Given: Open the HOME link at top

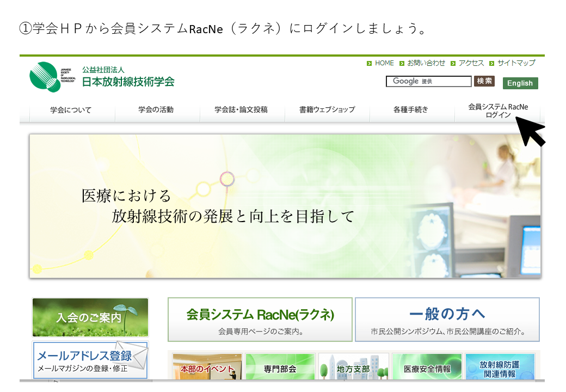Looking at the screenshot, I should click(384, 63).
